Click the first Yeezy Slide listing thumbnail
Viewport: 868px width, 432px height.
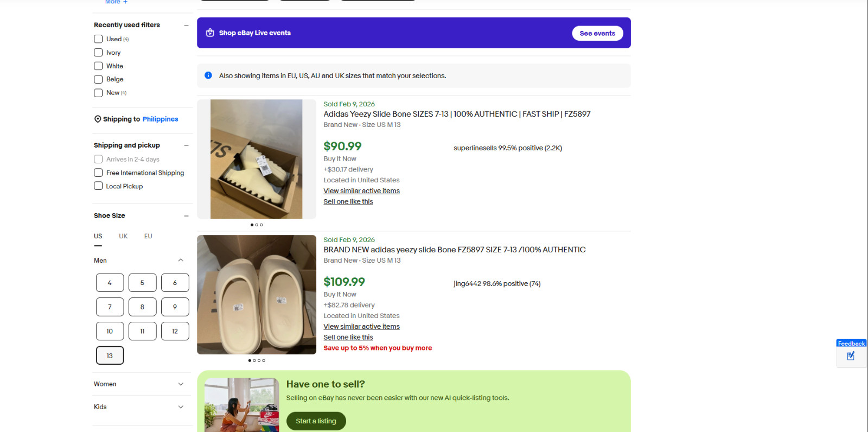256,159
